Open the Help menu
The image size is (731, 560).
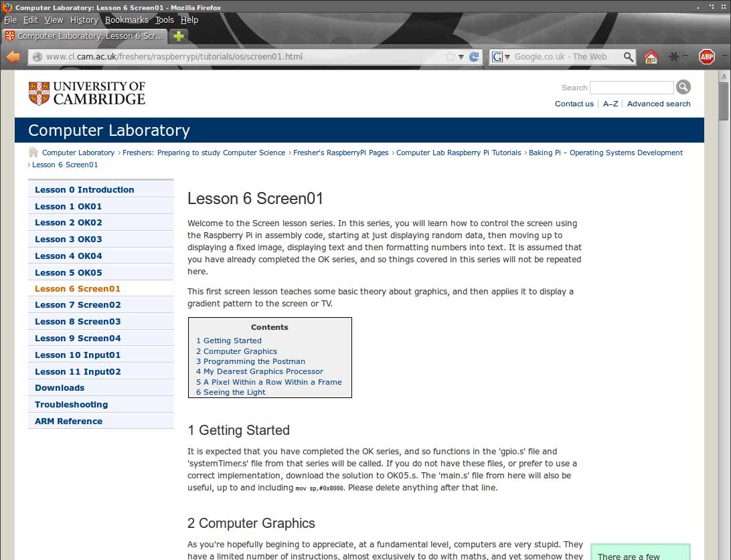pyautogui.click(x=189, y=20)
